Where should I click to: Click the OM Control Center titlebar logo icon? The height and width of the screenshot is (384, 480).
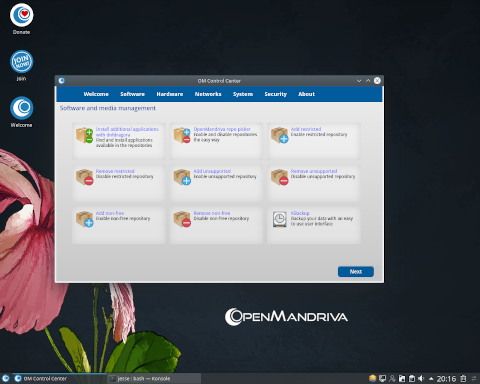click(61, 81)
